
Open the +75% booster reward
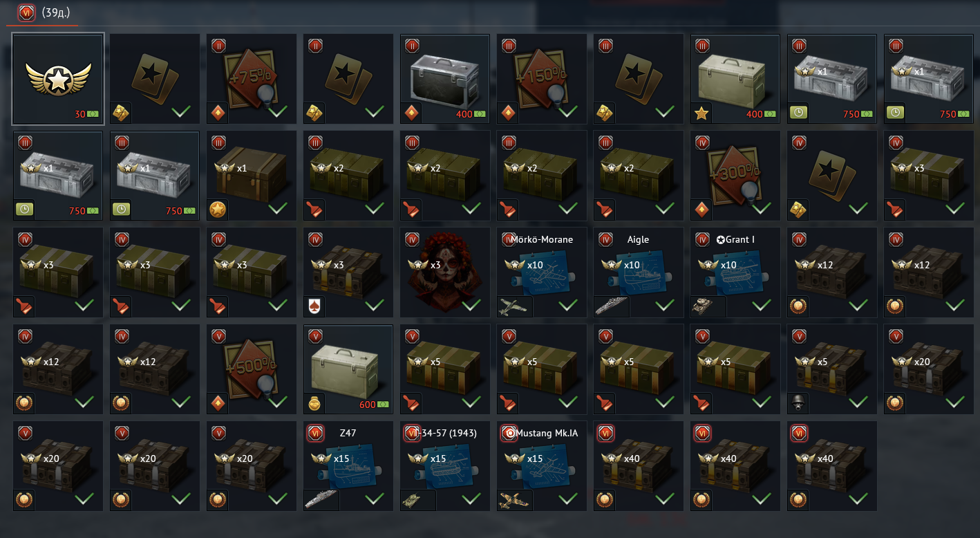(252, 79)
